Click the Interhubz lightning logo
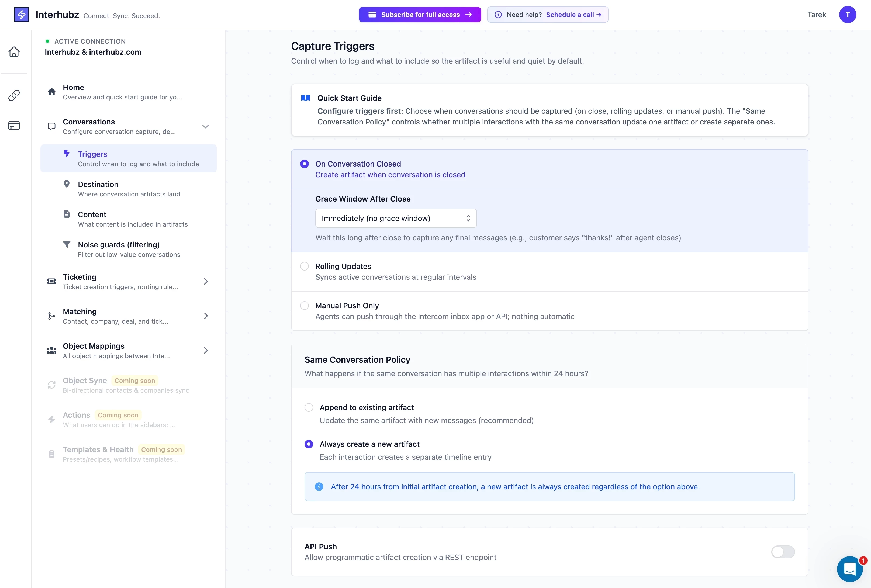871x588 pixels. click(21, 15)
